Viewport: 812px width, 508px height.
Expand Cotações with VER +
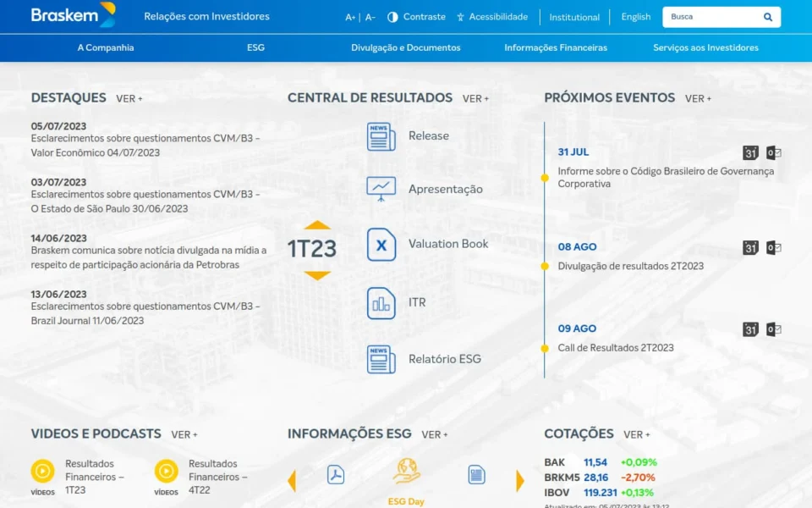tap(636, 434)
